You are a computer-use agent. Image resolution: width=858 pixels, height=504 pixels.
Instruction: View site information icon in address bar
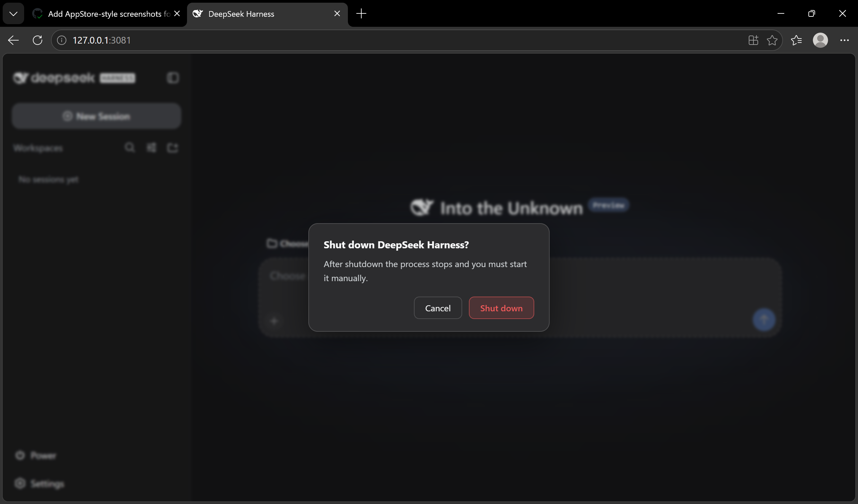tap(62, 40)
